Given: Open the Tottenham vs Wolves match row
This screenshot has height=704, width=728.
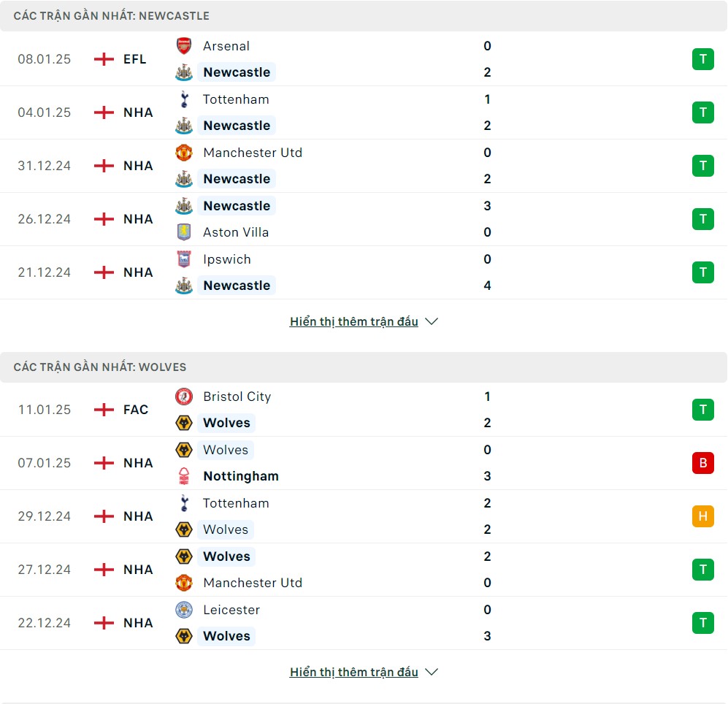Looking at the screenshot, I should pos(364,516).
